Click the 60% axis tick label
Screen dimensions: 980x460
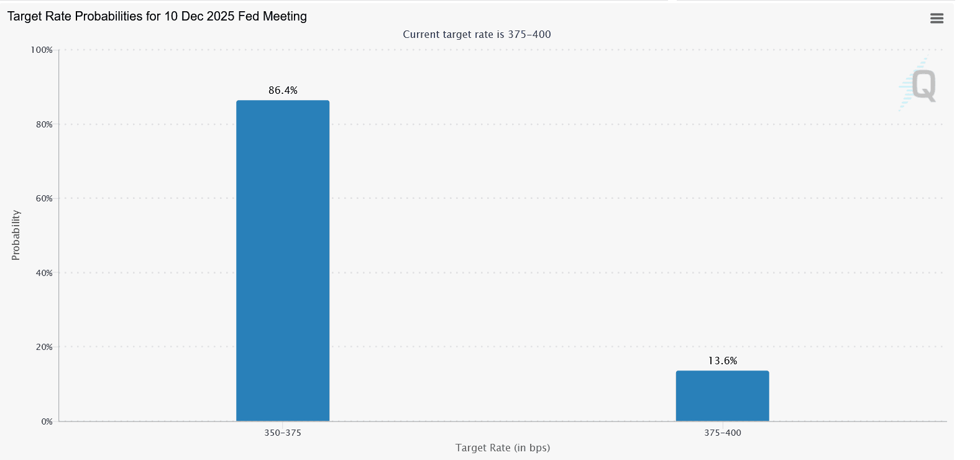(45, 199)
